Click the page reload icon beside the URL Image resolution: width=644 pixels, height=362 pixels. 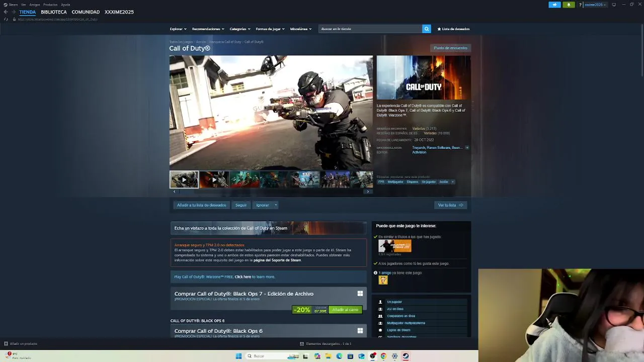(x=6, y=19)
